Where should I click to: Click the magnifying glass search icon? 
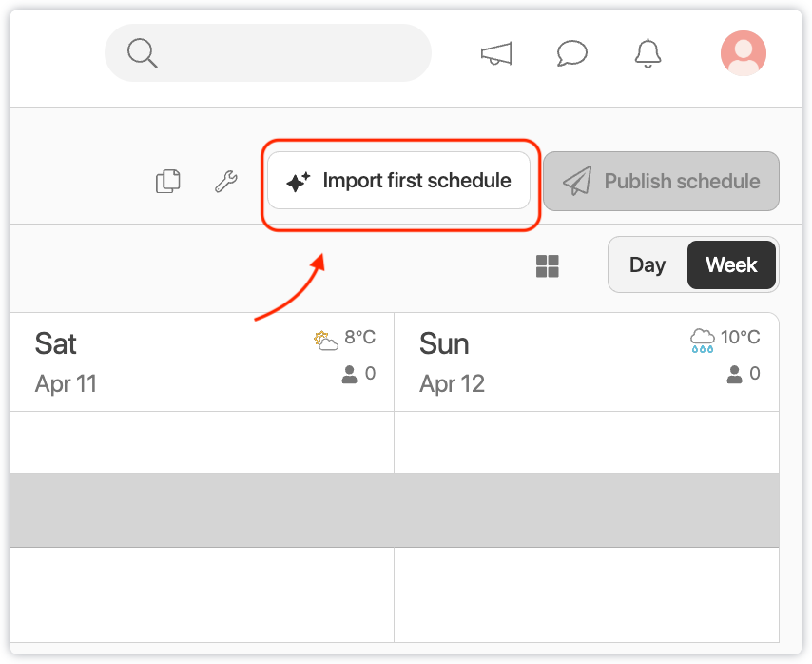(x=142, y=53)
